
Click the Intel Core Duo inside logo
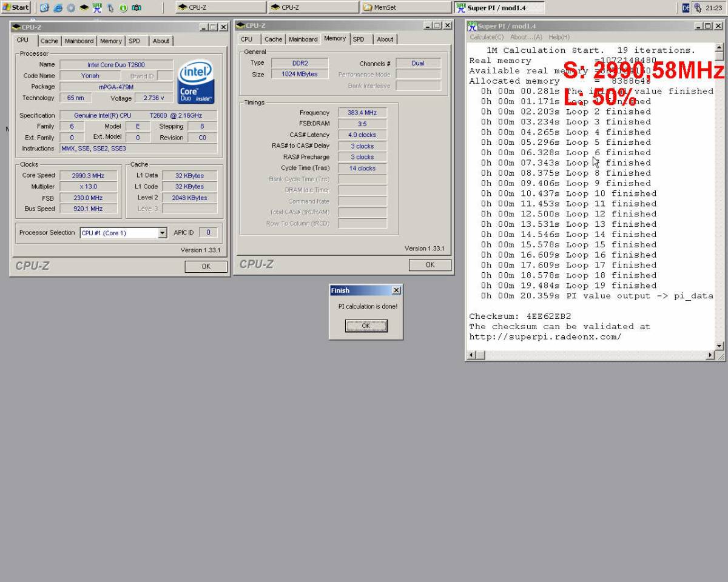coord(196,81)
